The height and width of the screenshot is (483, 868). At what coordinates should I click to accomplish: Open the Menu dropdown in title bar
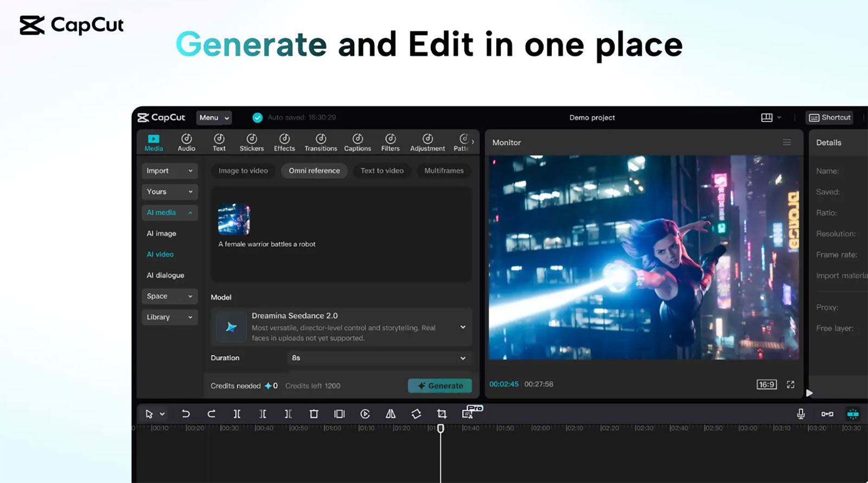pyautogui.click(x=214, y=118)
